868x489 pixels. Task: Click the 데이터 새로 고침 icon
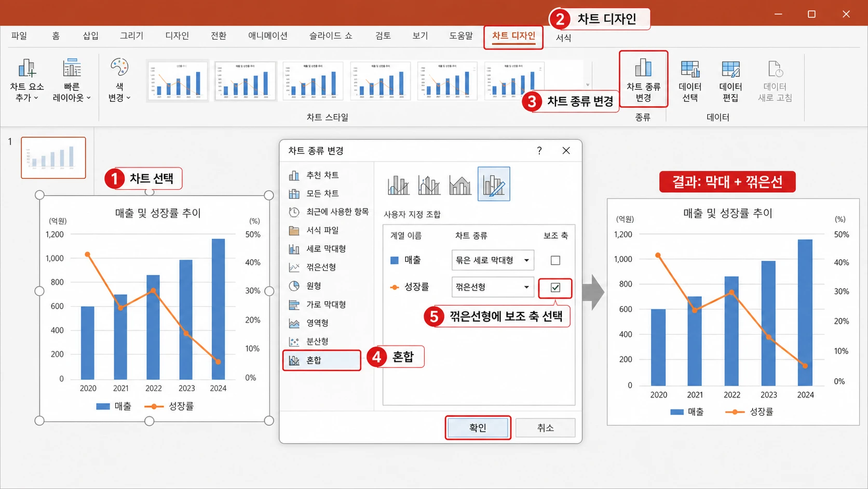tap(775, 80)
